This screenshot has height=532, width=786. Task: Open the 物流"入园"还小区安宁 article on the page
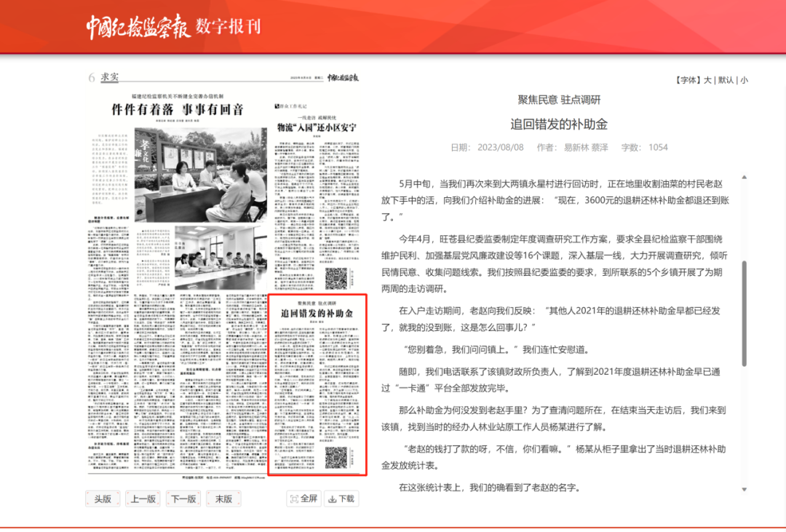(317, 128)
